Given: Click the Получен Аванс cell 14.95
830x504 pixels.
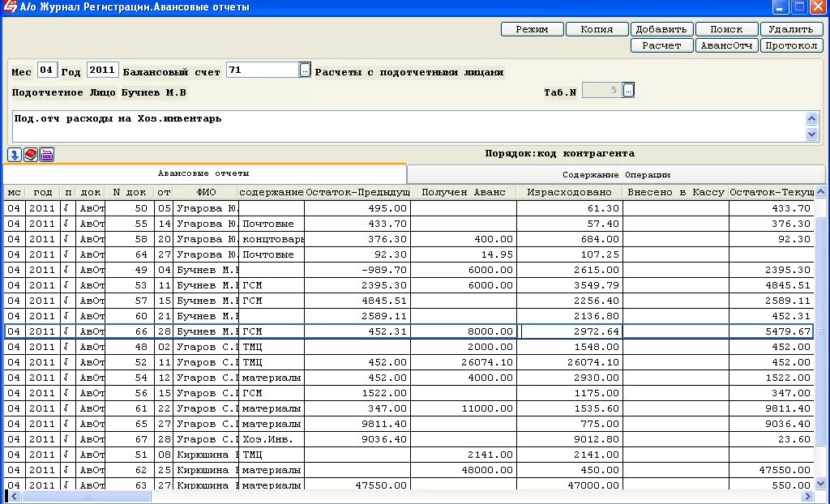Looking at the screenshot, I should pyautogui.click(x=464, y=254).
